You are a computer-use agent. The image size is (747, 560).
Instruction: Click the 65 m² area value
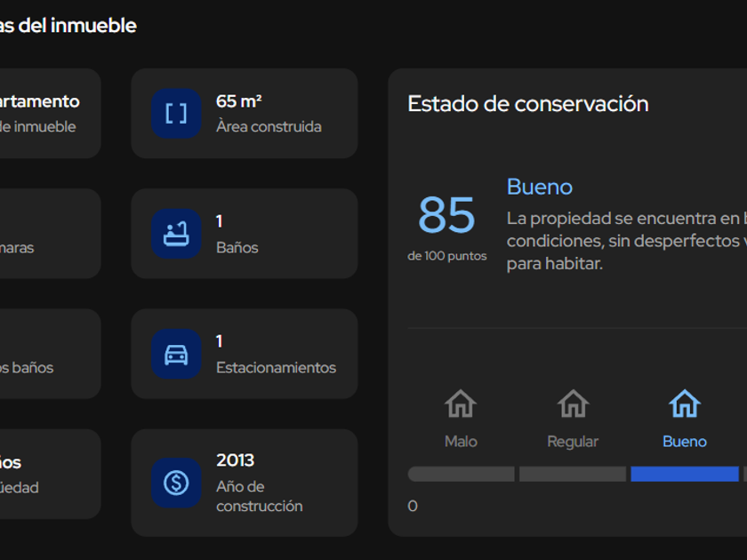point(239,101)
